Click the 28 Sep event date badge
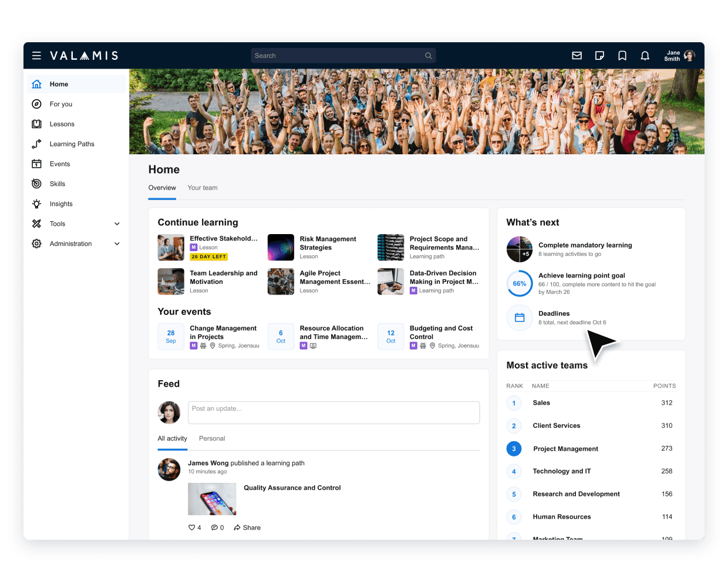The height and width of the screenshot is (582, 728). pos(171,337)
